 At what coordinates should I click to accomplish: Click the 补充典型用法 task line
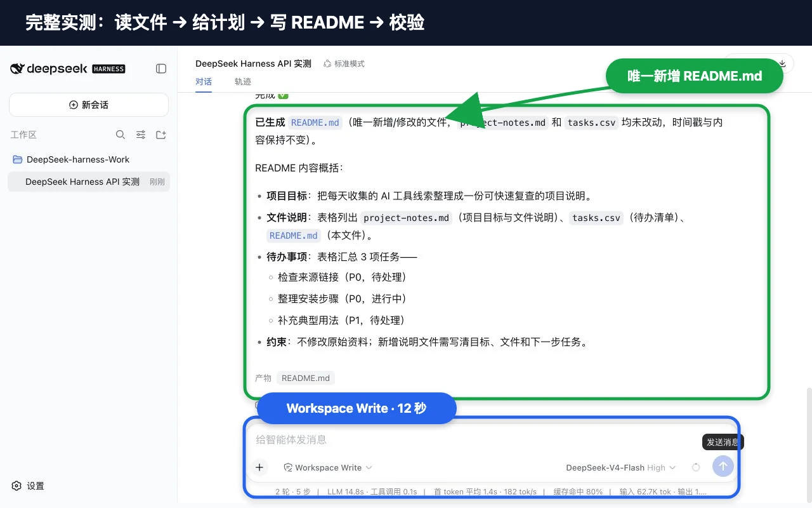tap(341, 320)
